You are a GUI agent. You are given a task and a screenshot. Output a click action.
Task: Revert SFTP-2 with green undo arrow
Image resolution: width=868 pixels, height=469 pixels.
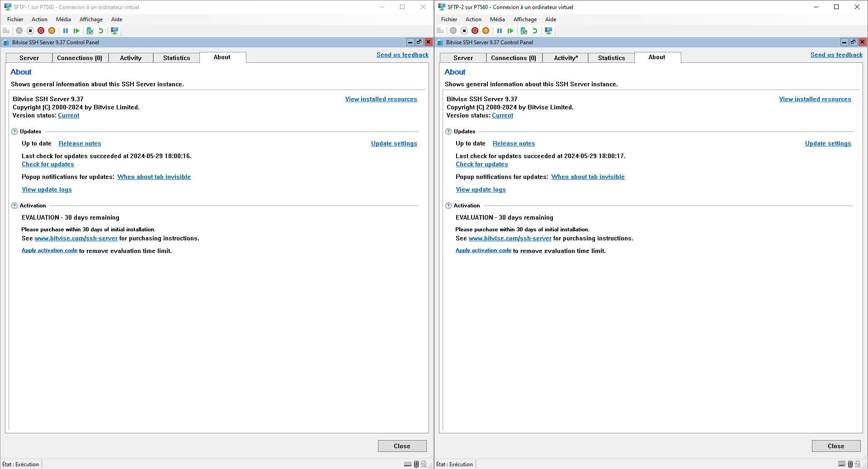click(535, 31)
